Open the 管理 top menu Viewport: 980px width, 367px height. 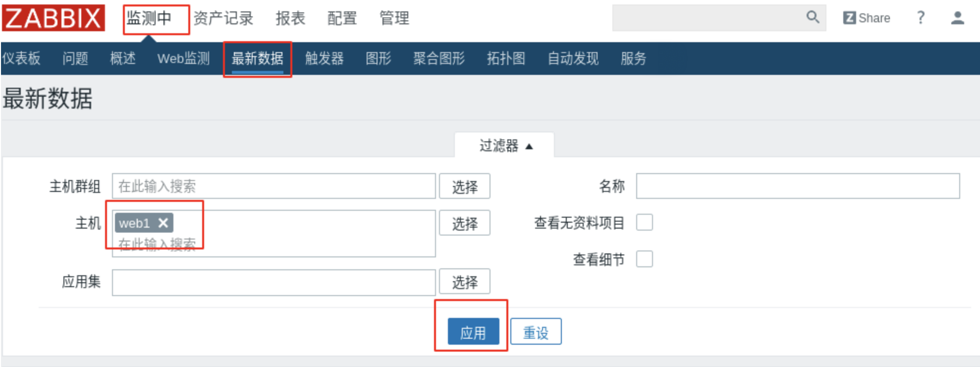pos(394,18)
